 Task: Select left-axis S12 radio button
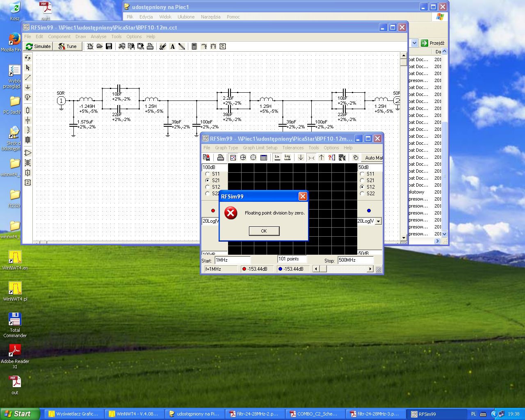[208, 187]
